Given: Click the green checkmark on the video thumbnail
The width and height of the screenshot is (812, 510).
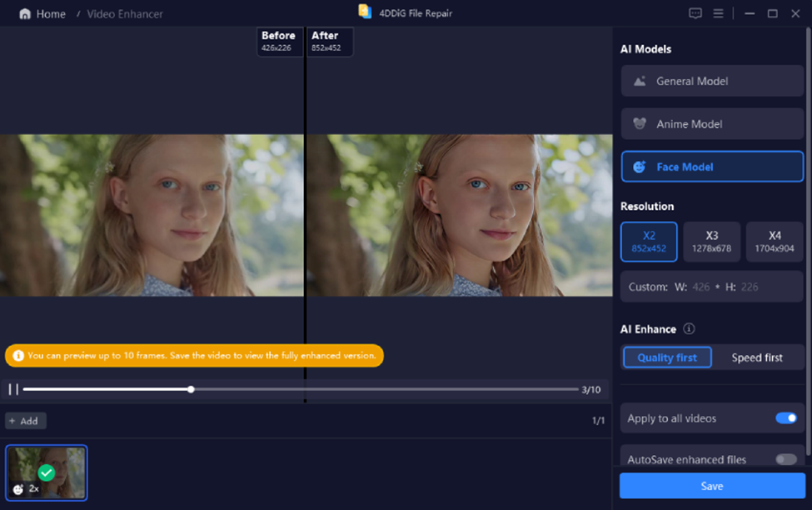Looking at the screenshot, I should [x=47, y=472].
